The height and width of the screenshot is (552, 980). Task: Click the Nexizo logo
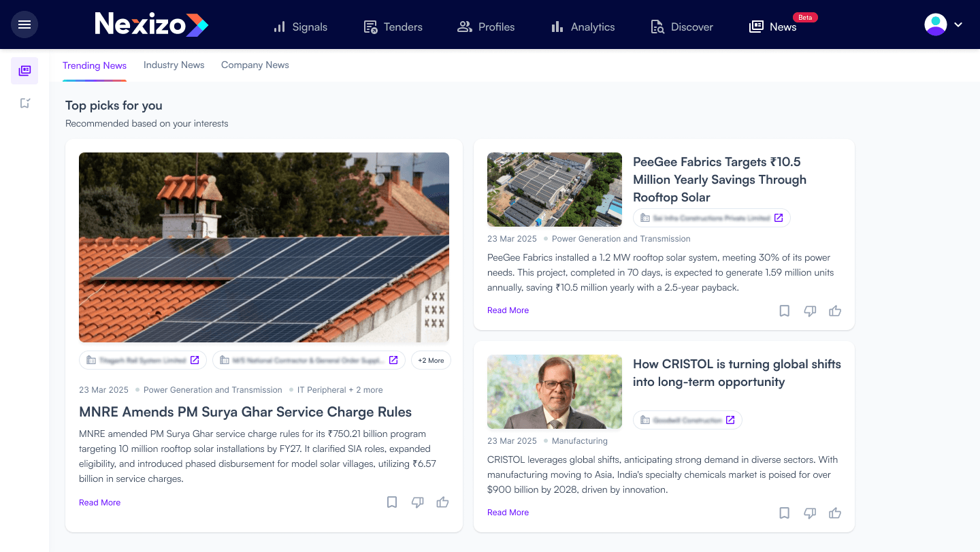151,25
